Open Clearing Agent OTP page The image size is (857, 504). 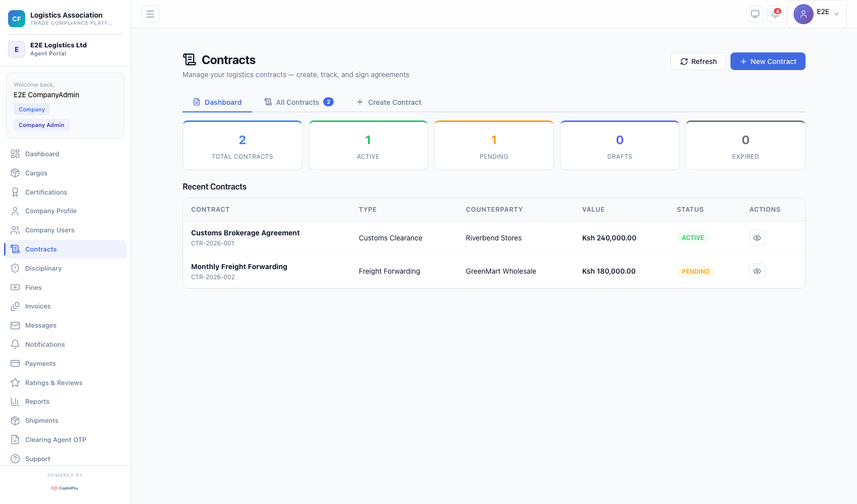tap(55, 439)
